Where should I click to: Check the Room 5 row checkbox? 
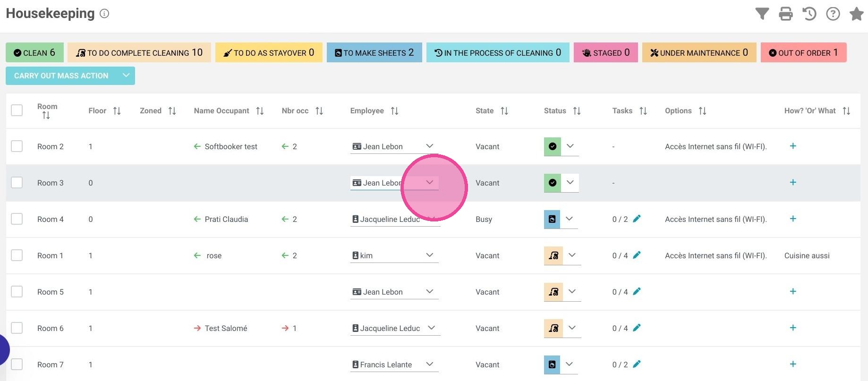click(x=17, y=291)
